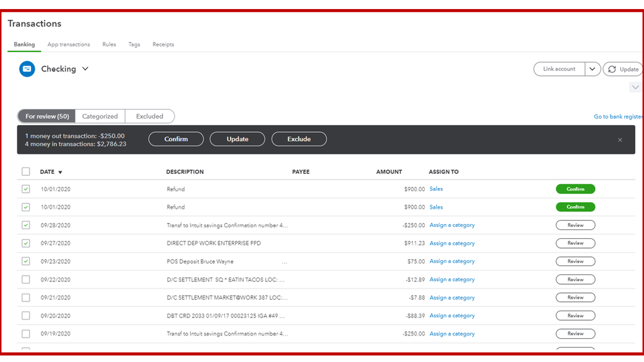The height and width of the screenshot is (362, 644).
Task: Assign a category for -$88.39 transaction
Action: tap(452, 316)
